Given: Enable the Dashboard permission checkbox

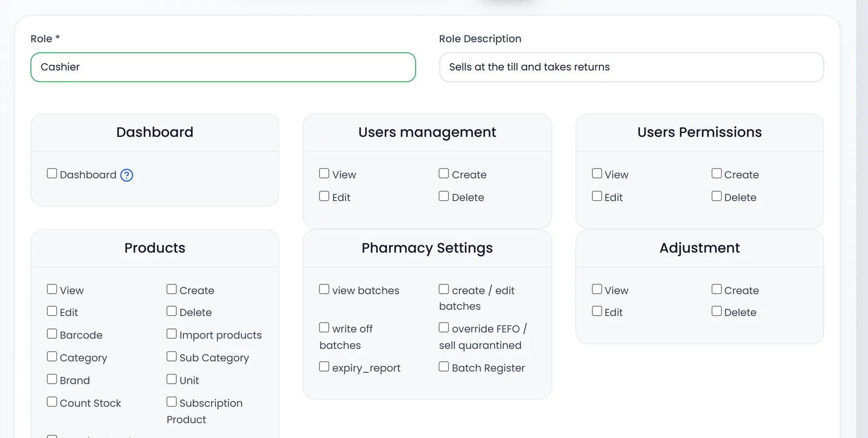Looking at the screenshot, I should 52,174.
